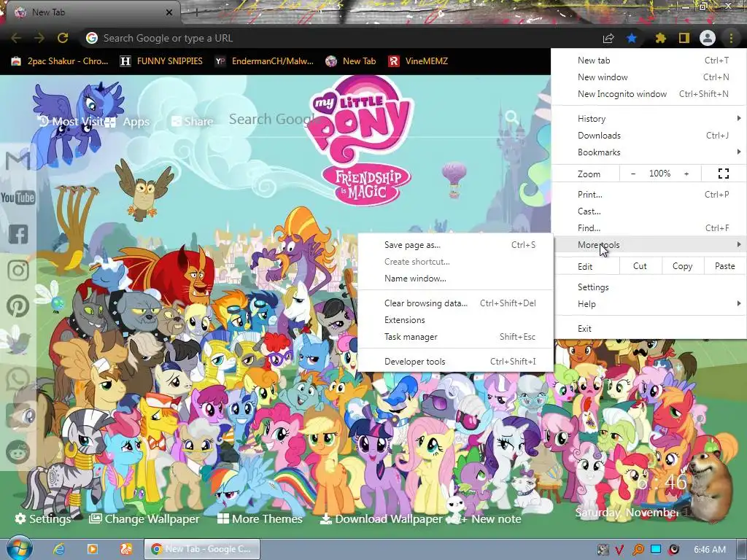Go back with the back arrow
This screenshot has width=747, height=560.
click(16, 38)
